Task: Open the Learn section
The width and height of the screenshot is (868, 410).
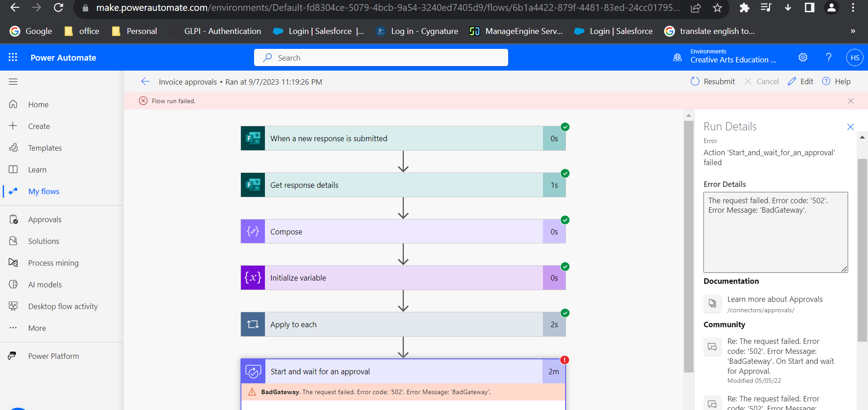Action: pyautogui.click(x=37, y=170)
